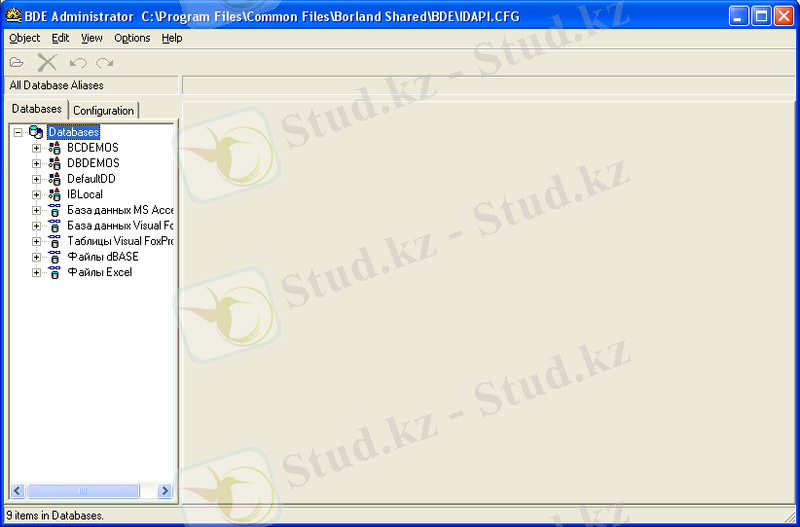Switch to the Databases tab
800x527 pixels.
(37, 109)
